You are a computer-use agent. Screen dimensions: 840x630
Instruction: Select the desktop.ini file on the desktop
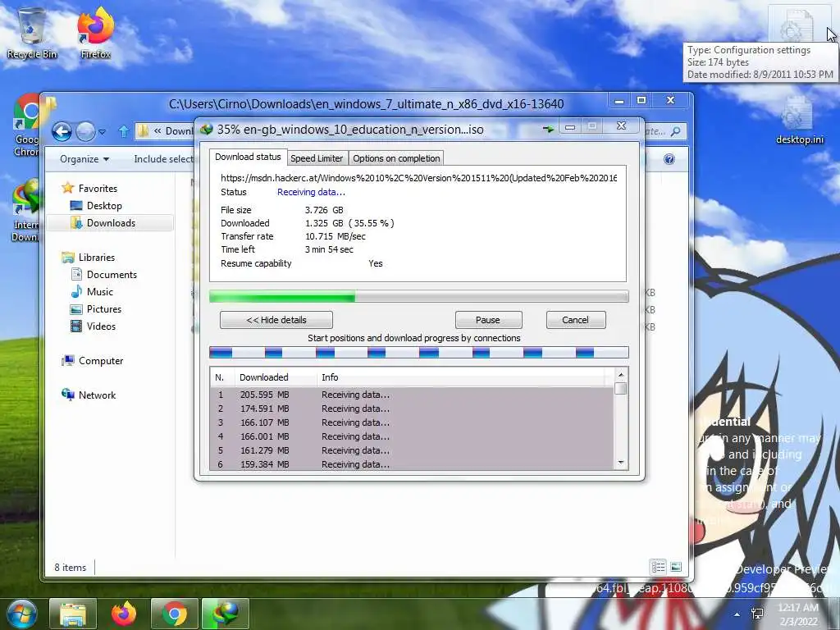799,121
